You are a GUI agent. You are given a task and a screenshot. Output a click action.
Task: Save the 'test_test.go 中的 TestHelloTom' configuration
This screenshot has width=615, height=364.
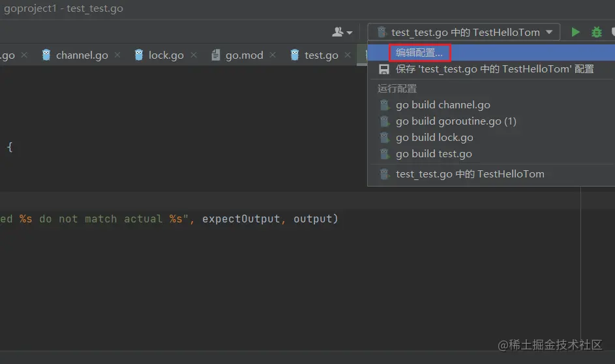[x=491, y=69]
